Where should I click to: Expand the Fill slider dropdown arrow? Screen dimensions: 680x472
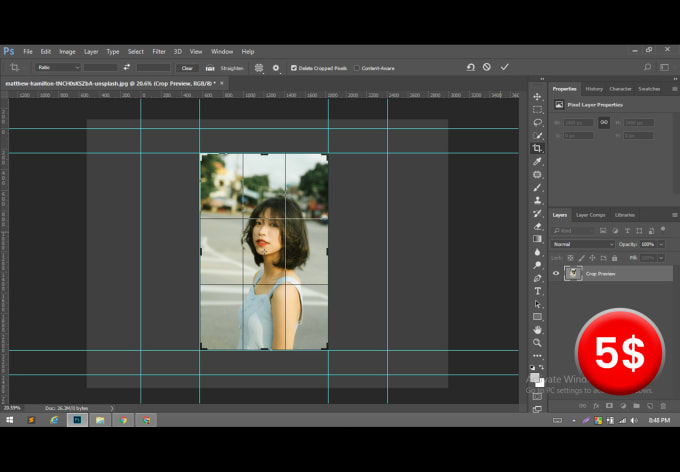pos(661,258)
